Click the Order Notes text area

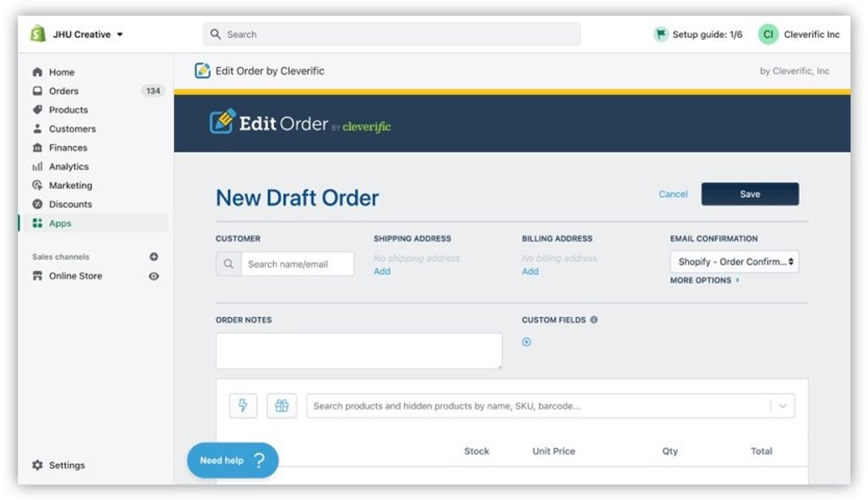coord(358,351)
